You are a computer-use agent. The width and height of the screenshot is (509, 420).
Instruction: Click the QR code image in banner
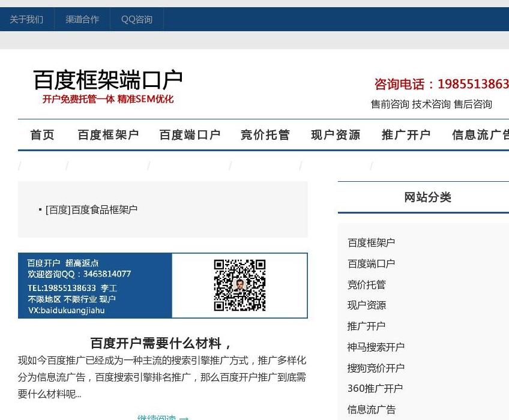(240, 285)
